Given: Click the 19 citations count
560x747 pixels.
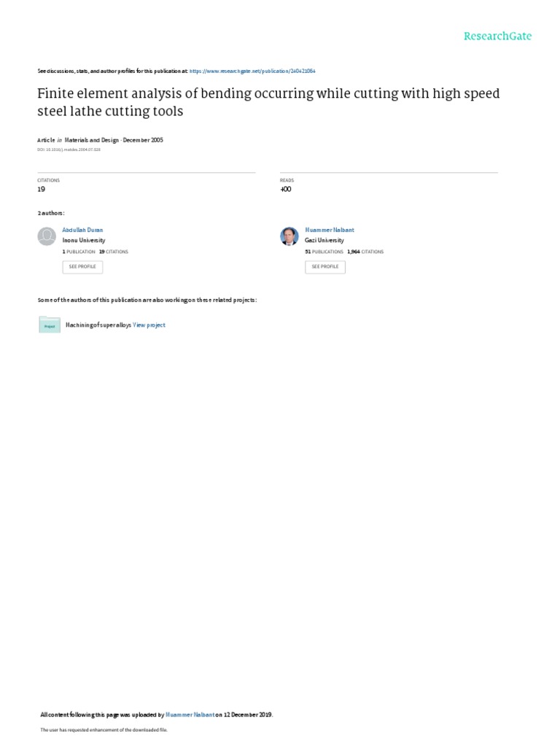Looking at the screenshot, I should (x=41, y=190).
